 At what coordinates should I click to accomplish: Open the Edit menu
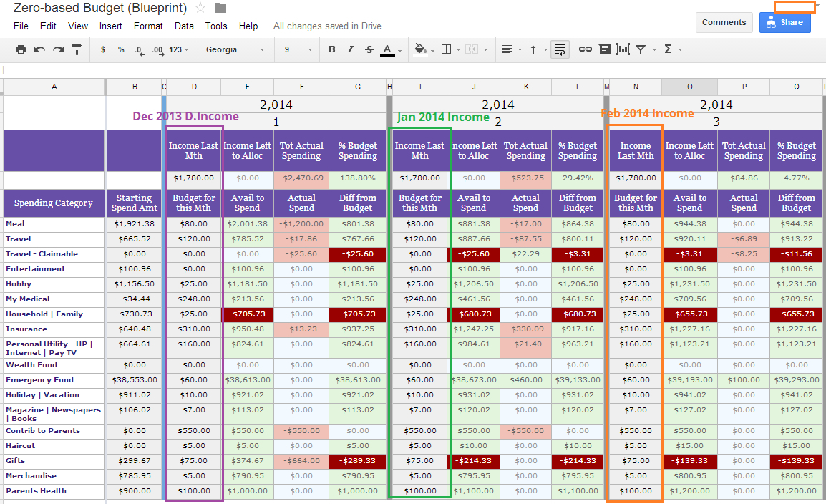pyautogui.click(x=48, y=26)
